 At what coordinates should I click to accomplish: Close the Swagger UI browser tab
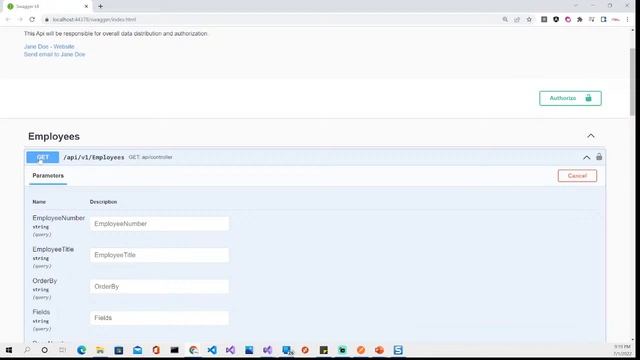86,6
